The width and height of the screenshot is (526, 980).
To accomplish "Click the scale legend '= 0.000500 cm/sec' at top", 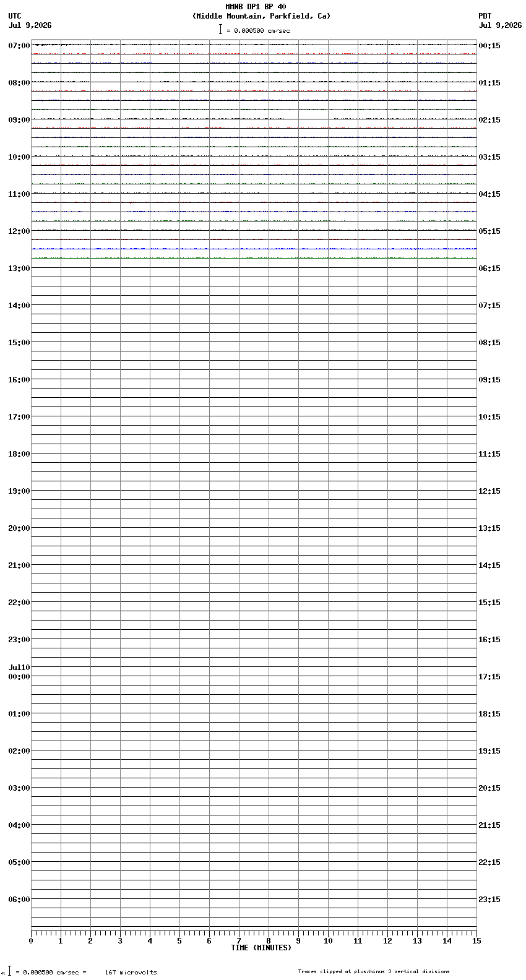I will click(257, 30).
